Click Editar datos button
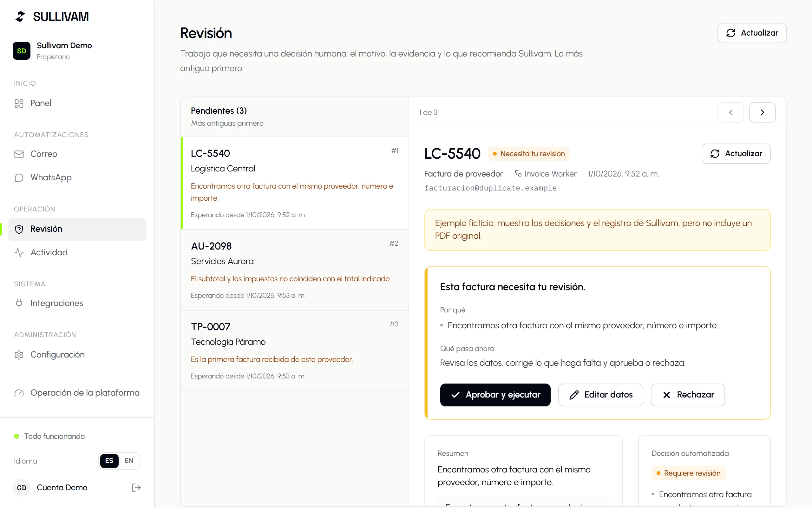 601,395
